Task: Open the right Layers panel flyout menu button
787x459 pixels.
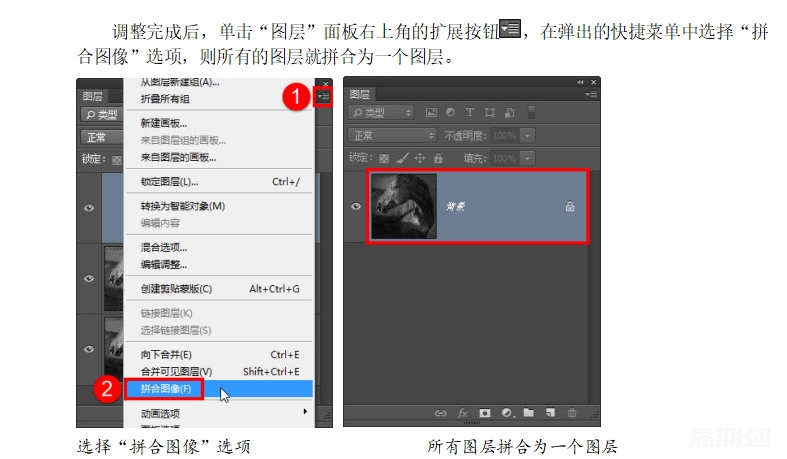Action: 591,94
